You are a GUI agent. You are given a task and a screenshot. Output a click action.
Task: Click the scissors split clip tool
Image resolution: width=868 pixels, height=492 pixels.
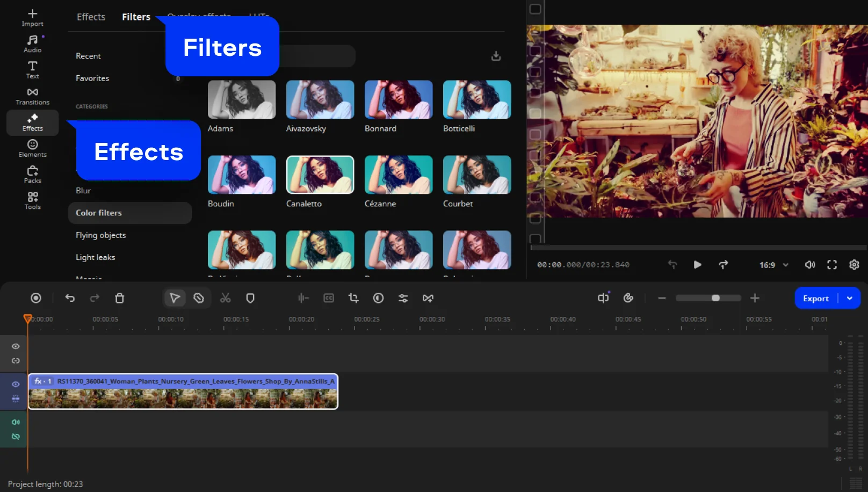tap(226, 298)
